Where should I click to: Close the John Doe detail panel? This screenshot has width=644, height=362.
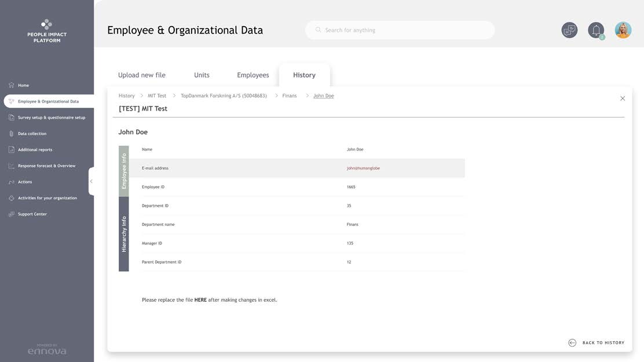tap(623, 98)
